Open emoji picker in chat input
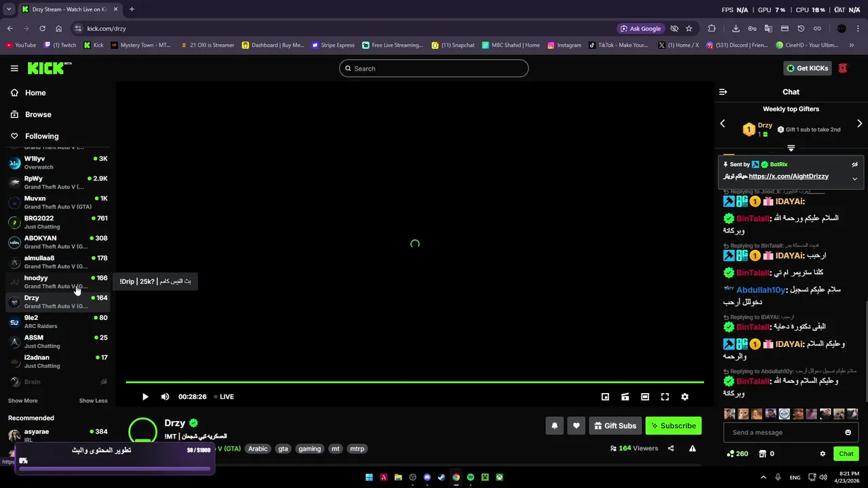868x488 pixels. click(848, 432)
